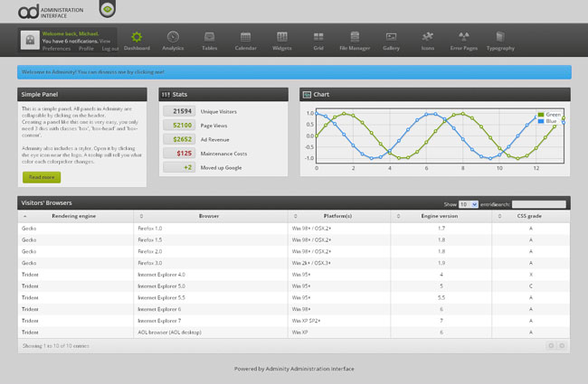
Task: Toggle the Green series in chart legend
Action: (x=549, y=114)
